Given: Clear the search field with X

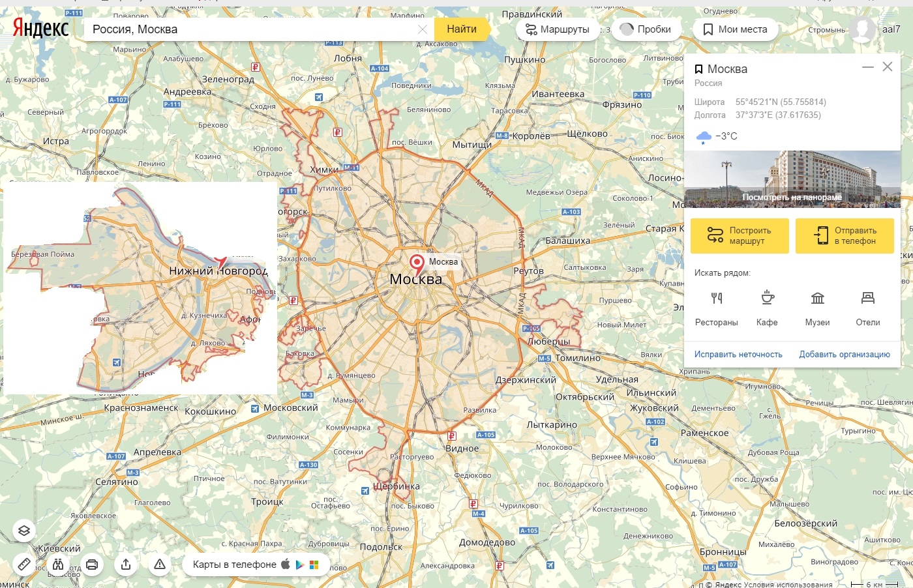Looking at the screenshot, I should [x=423, y=29].
